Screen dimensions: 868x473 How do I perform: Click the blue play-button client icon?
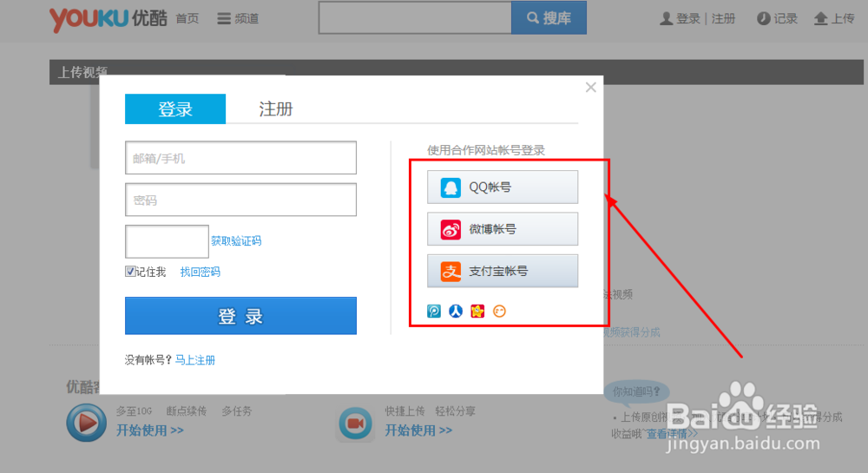(x=86, y=423)
